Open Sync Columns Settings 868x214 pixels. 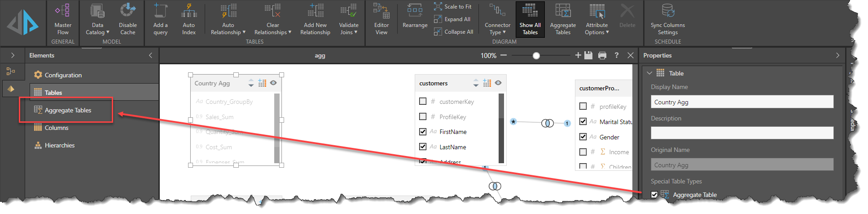[668, 19]
